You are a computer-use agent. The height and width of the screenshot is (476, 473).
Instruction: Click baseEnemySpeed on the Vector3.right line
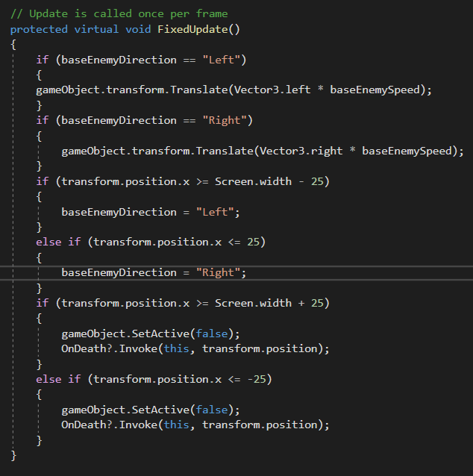point(412,151)
